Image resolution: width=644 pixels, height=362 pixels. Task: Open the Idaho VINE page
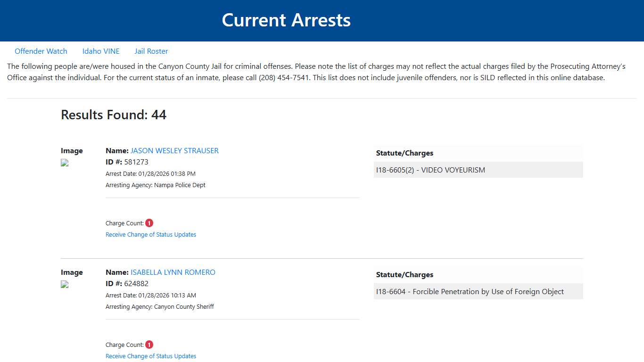(x=101, y=51)
